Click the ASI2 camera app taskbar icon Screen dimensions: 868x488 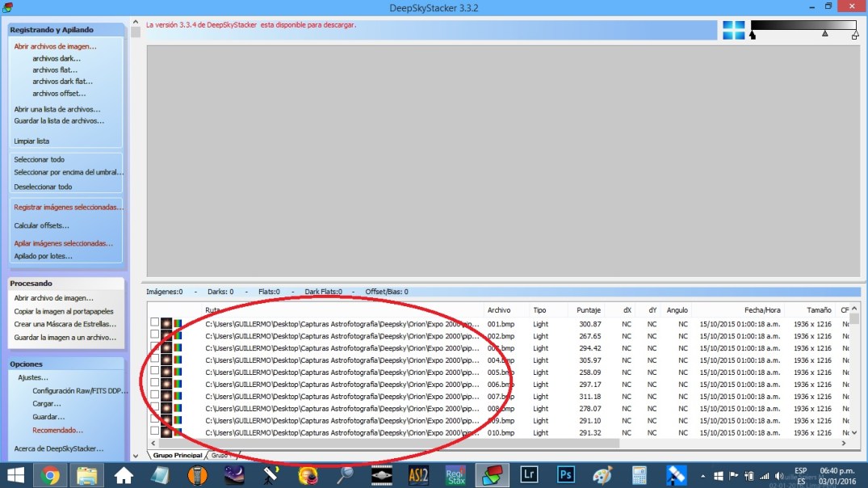[x=418, y=474]
